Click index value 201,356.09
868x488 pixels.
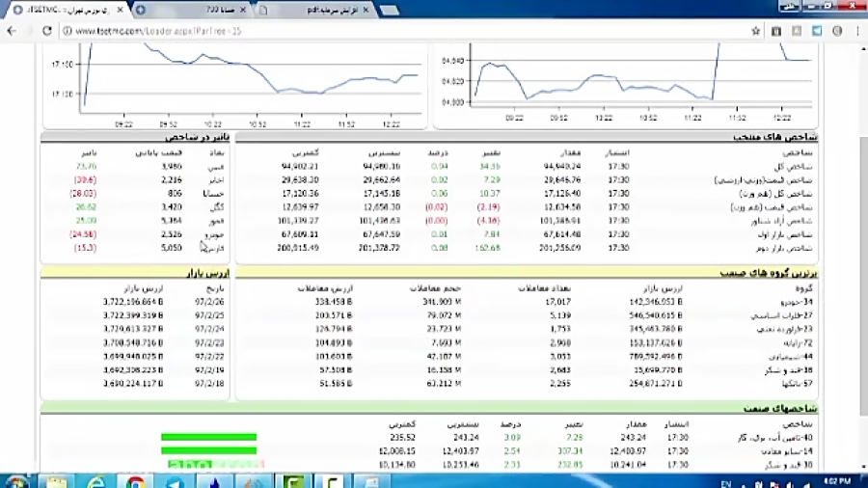[560, 248]
